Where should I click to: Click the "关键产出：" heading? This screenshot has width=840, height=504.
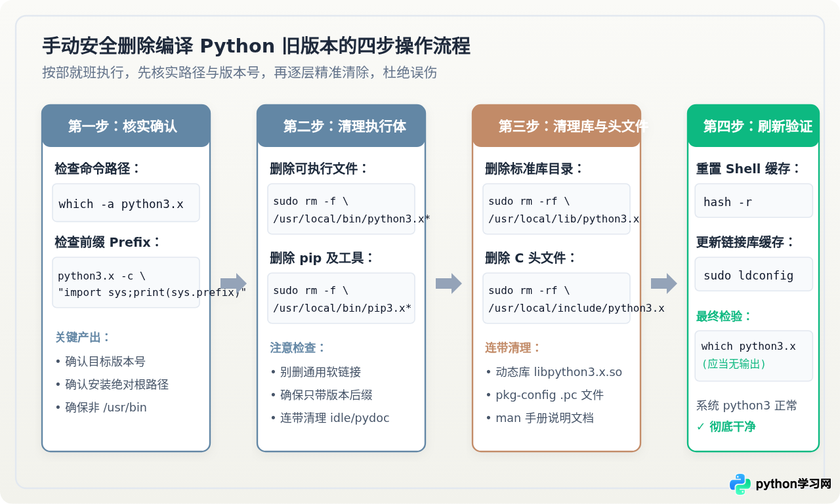83,337
